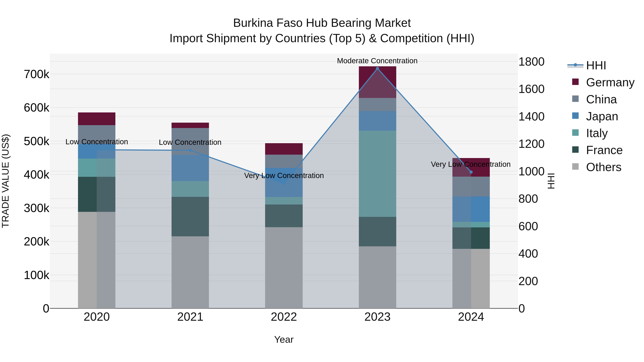The height and width of the screenshot is (362, 644).
Task: Click the 2021 'Low Concentration' annotation
Action: pos(190,142)
